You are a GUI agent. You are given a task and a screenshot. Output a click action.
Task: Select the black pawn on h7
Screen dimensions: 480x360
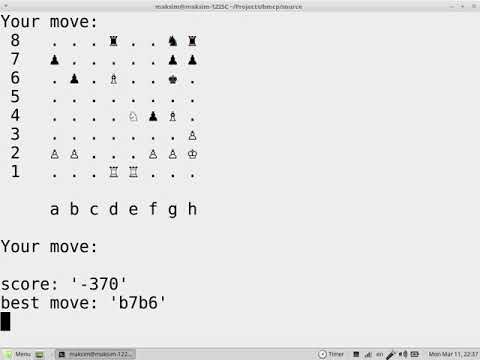coord(192,60)
